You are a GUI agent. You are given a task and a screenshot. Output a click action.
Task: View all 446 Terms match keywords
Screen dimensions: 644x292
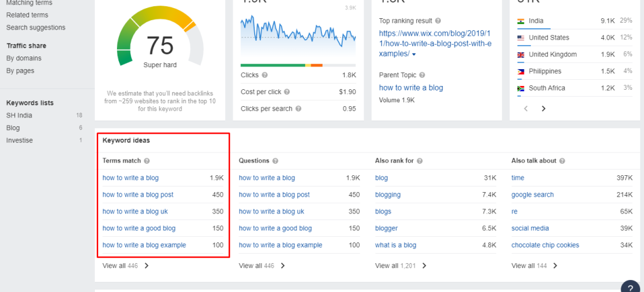pos(126,266)
